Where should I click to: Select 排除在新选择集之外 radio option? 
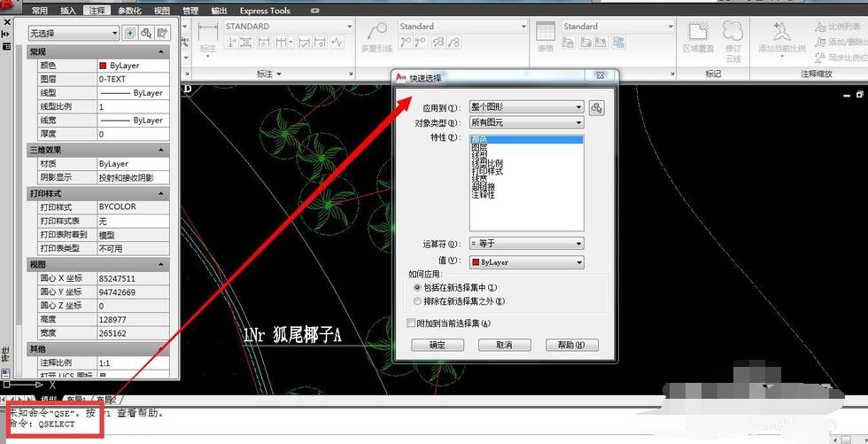tap(460, 301)
